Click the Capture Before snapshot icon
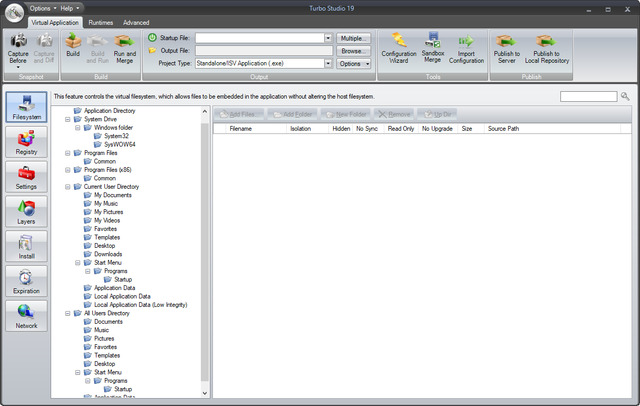The image size is (640, 406). (x=17, y=49)
